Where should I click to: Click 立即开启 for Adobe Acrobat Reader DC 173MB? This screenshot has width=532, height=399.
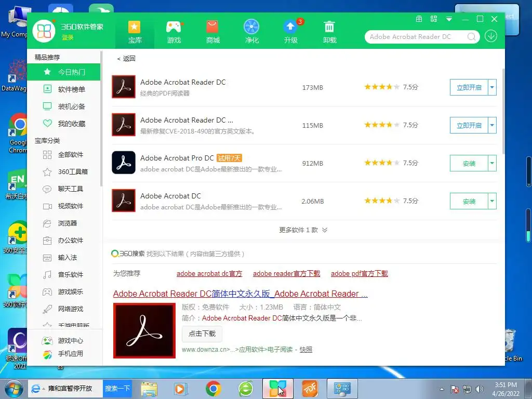coord(469,87)
